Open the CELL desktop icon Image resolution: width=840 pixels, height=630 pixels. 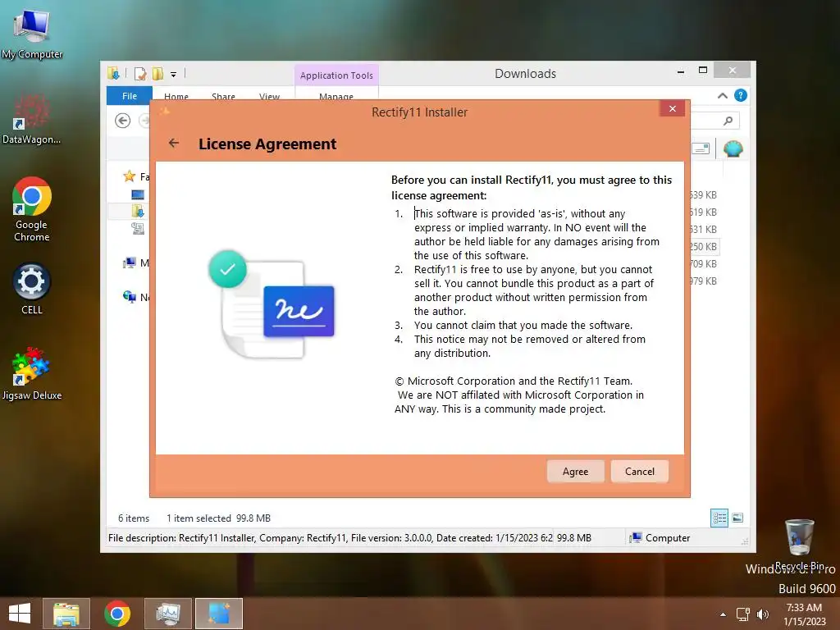[32, 289]
